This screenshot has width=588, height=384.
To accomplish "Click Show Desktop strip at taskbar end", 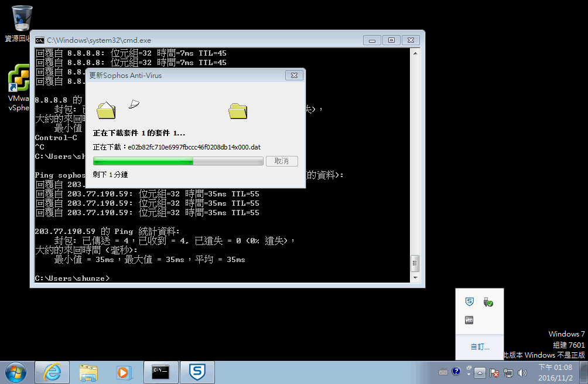I will coord(584,373).
